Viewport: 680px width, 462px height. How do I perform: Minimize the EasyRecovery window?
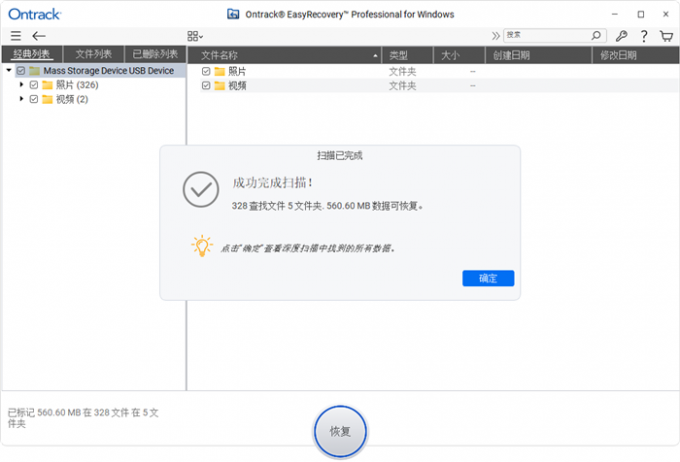click(615, 14)
